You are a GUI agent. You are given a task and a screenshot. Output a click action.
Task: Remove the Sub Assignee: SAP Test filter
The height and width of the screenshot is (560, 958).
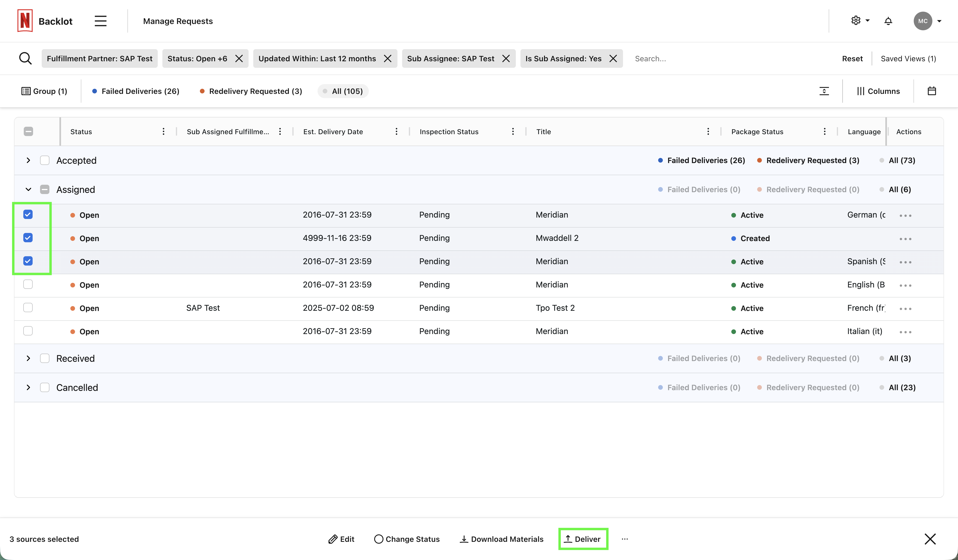(506, 58)
